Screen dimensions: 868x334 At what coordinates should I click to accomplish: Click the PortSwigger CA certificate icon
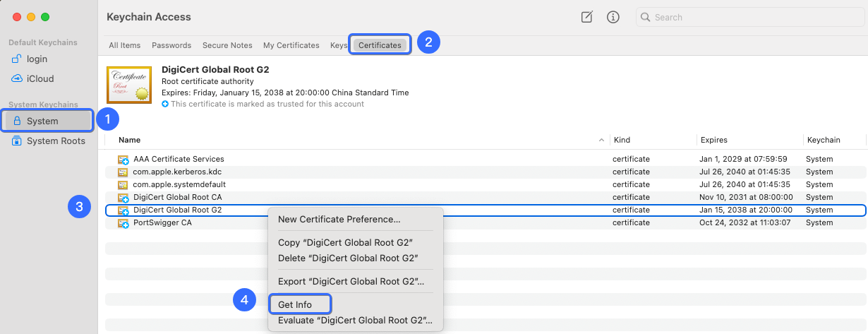click(123, 223)
